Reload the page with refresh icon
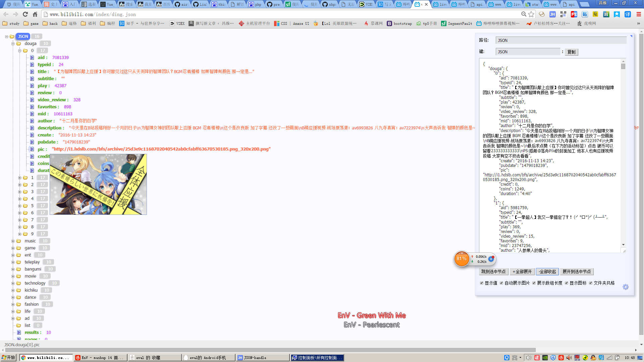 click(25, 14)
